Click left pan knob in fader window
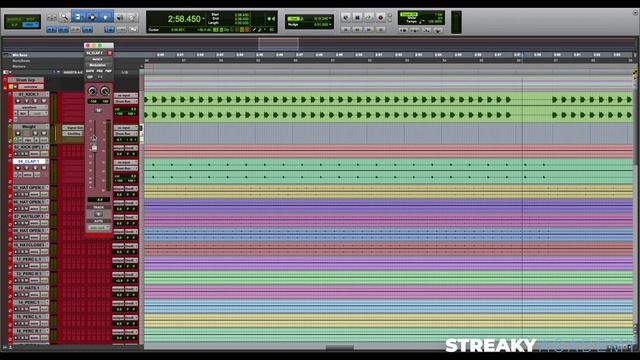Image resolution: width=640 pixels, height=360 pixels. click(92, 91)
